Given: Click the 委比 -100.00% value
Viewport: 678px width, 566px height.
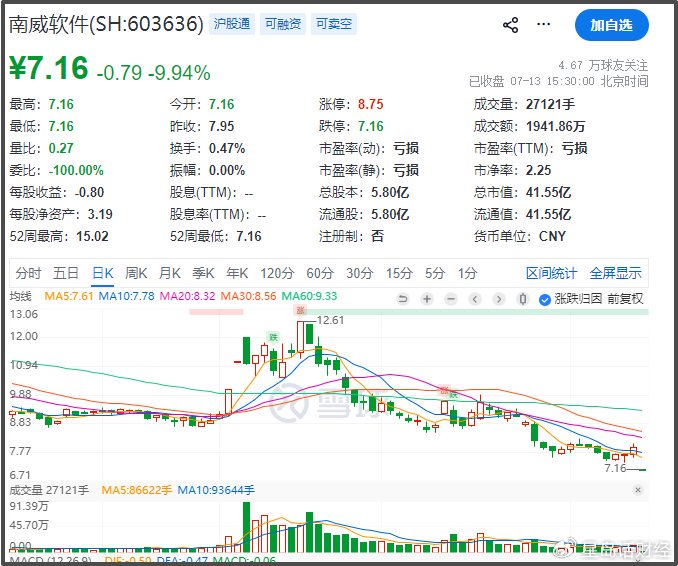Looking at the screenshot, I should tap(76, 170).
